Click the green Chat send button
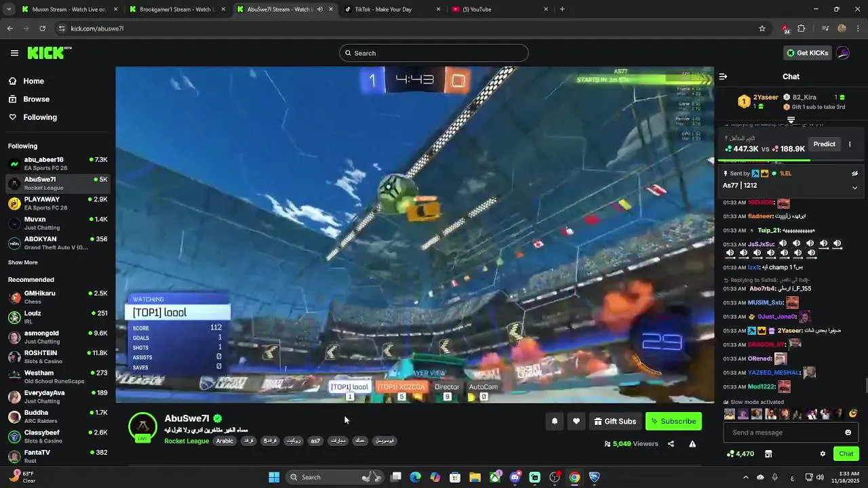Viewport: 868px width, 488px height. click(846, 453)
